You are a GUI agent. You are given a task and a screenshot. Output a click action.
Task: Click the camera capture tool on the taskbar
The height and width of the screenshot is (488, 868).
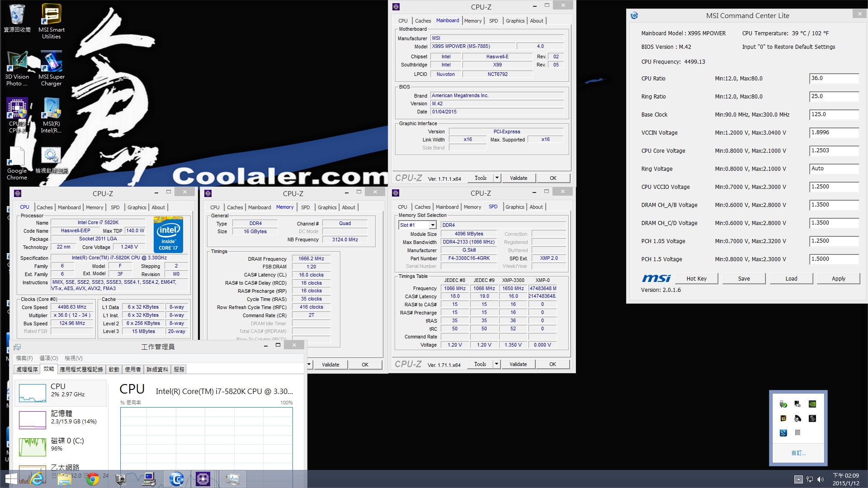click(x=121, y=479)
